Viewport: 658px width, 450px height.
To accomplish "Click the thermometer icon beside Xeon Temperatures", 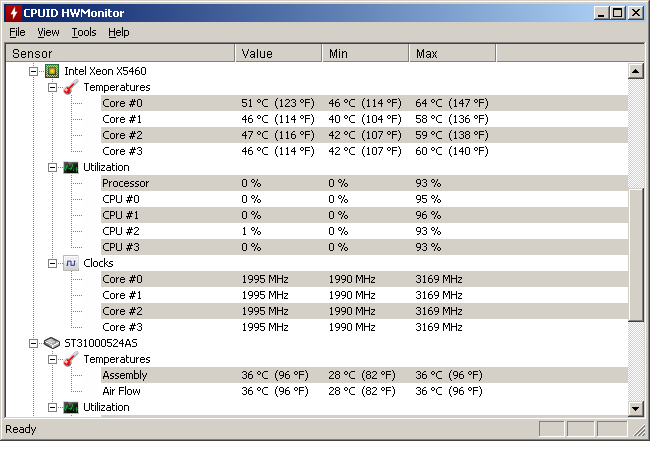I will pos(70,87).
